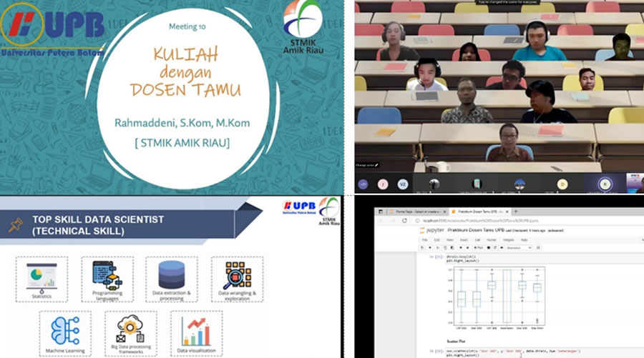
Task: Open a new browser tab
Action: tap(516, 212)
